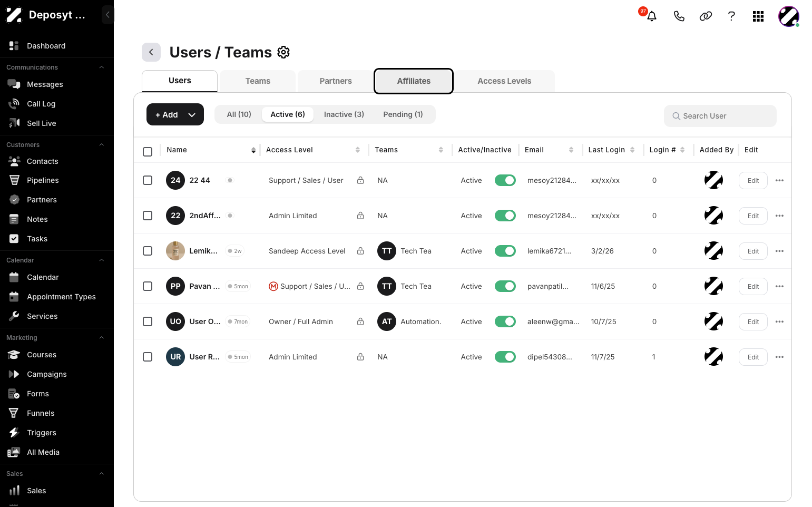Go back using the back arrow button

click(151, 52)
